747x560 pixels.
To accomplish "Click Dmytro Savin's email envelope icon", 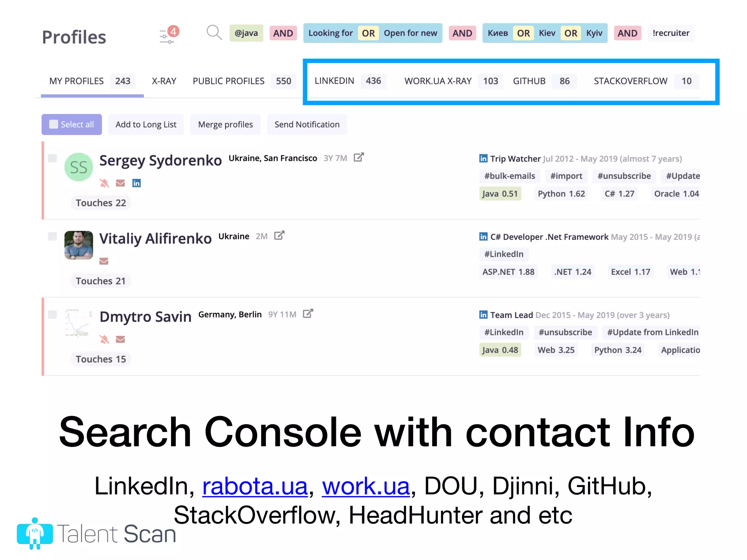I will click(x=120, y=339).
